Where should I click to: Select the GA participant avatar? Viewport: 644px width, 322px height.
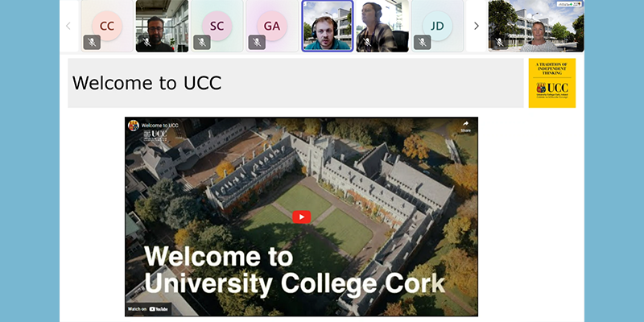point(272,26)
